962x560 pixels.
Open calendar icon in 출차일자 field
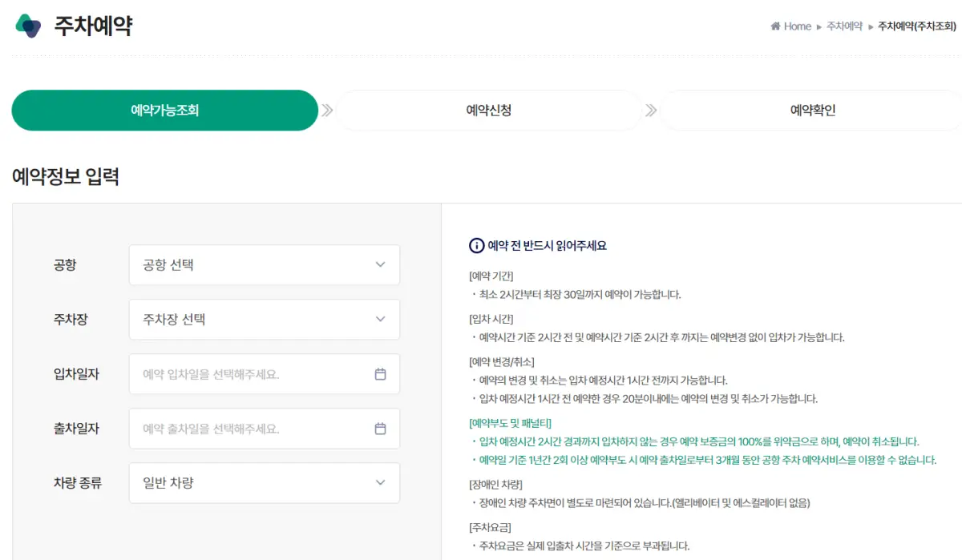point(381,429)
